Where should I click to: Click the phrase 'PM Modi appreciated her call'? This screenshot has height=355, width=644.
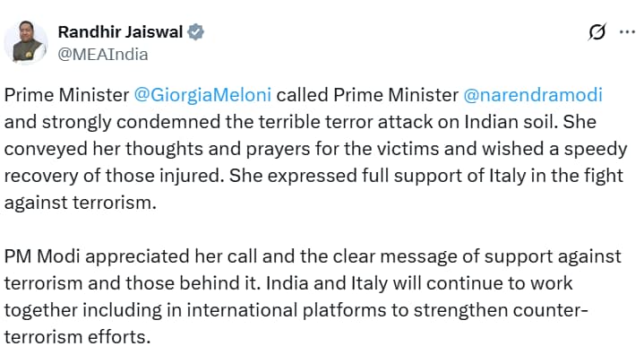point(131,256)
